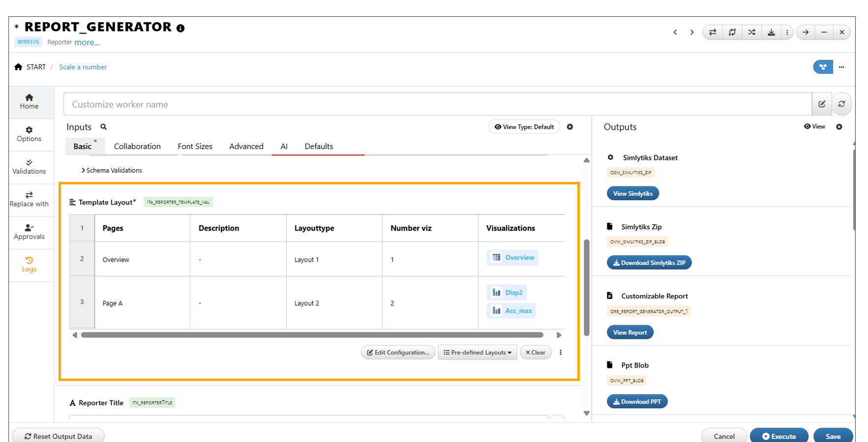Click the edit icon beside worker name field
Screen dimensions: 868x442
(822, 104)
